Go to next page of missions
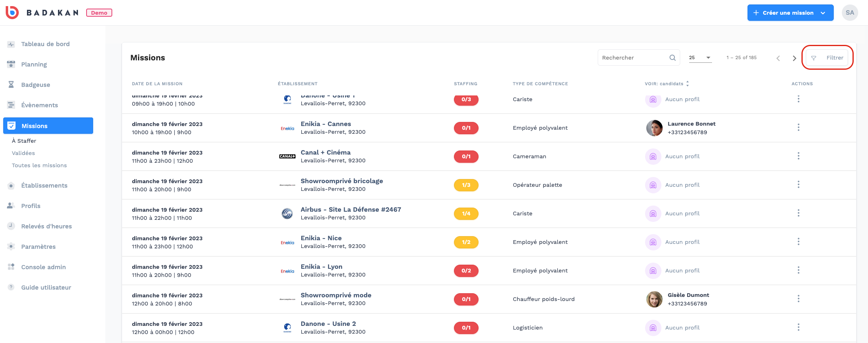Screen dimensions: 868x343 tap(794, 58)
